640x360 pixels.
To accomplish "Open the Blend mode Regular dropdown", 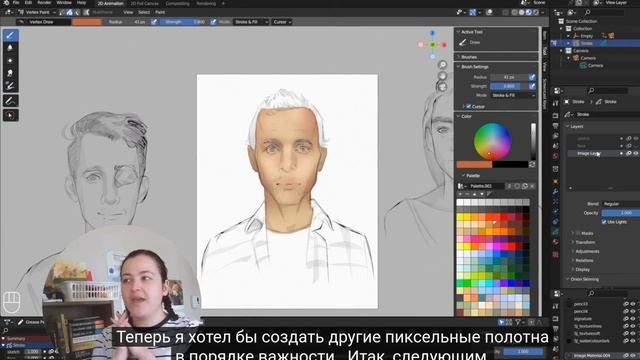I will pos(621,204).
